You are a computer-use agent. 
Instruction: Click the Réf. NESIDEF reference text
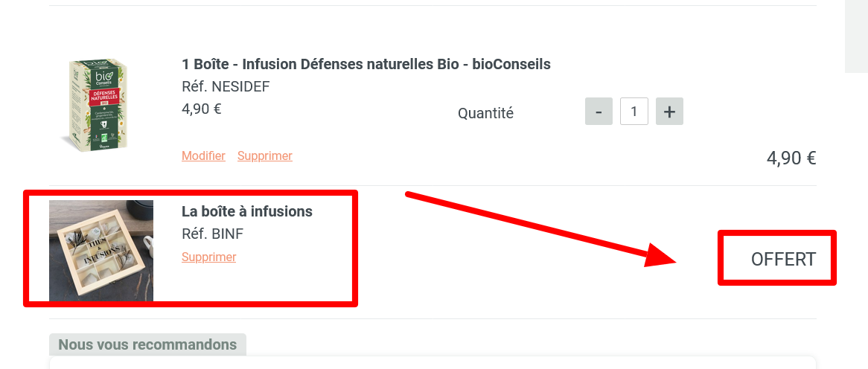click(x=226, y=87)
